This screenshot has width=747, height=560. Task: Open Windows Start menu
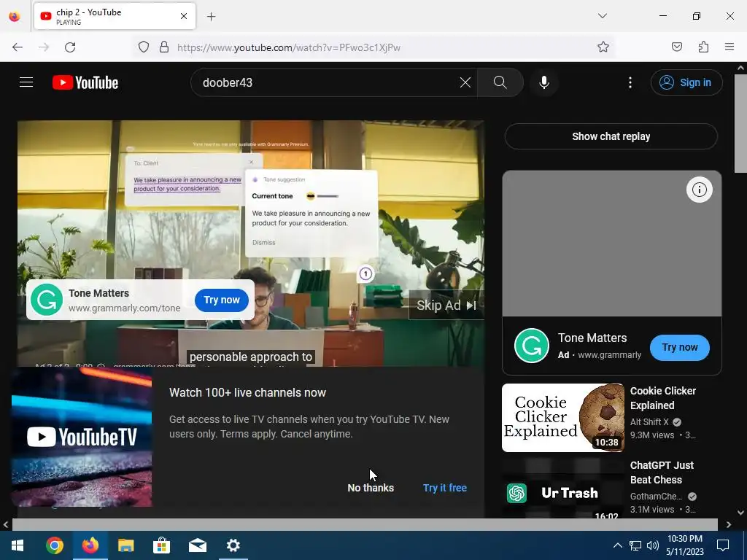click(x=18, y=545)
